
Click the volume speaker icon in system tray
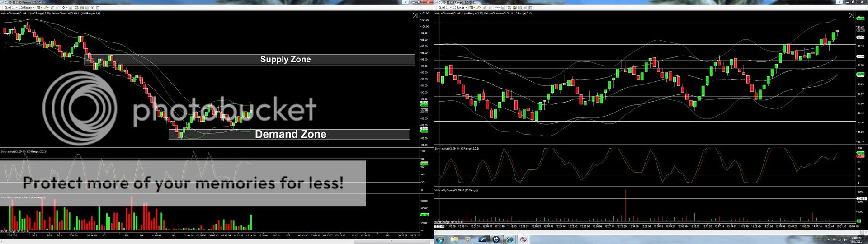pyautogui.click(x=845, y=240)
